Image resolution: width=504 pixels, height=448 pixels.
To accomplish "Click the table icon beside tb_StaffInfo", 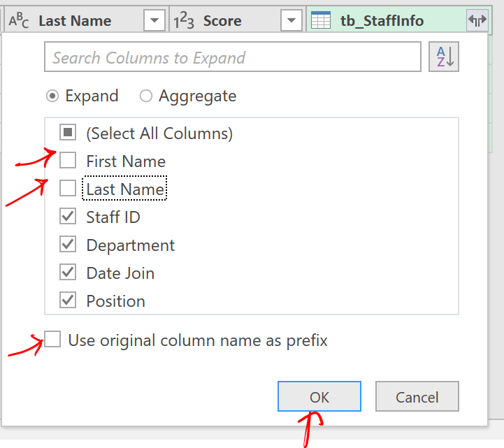I will click(321, 21).
